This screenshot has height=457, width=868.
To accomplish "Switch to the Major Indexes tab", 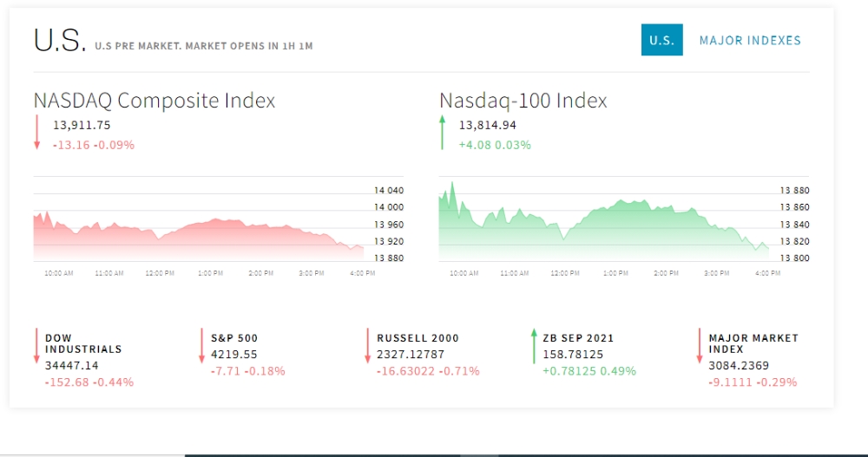I will click(x=750, y=41).
